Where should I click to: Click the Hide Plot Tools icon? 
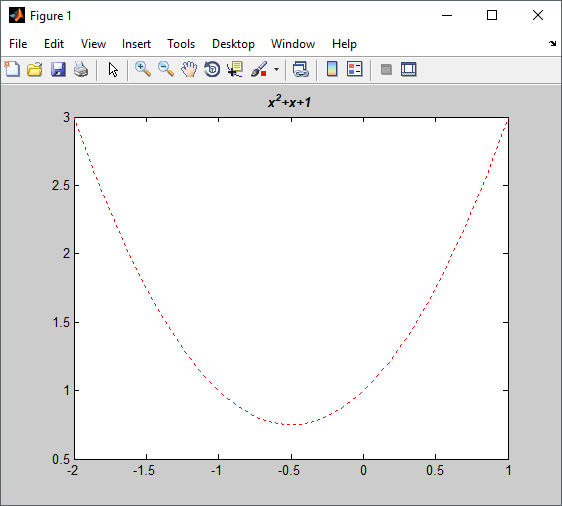tap(386, 69)
